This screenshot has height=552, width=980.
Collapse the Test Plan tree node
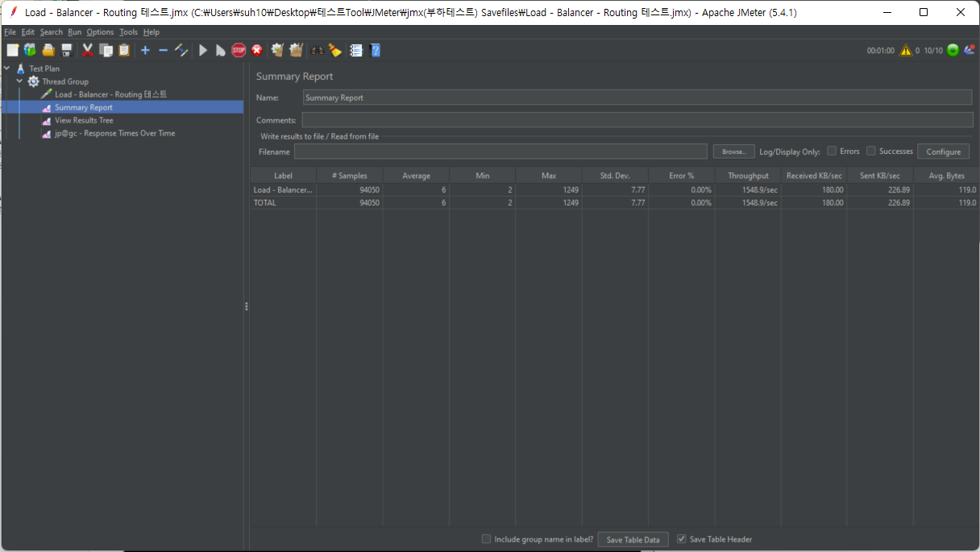(7, 68)
